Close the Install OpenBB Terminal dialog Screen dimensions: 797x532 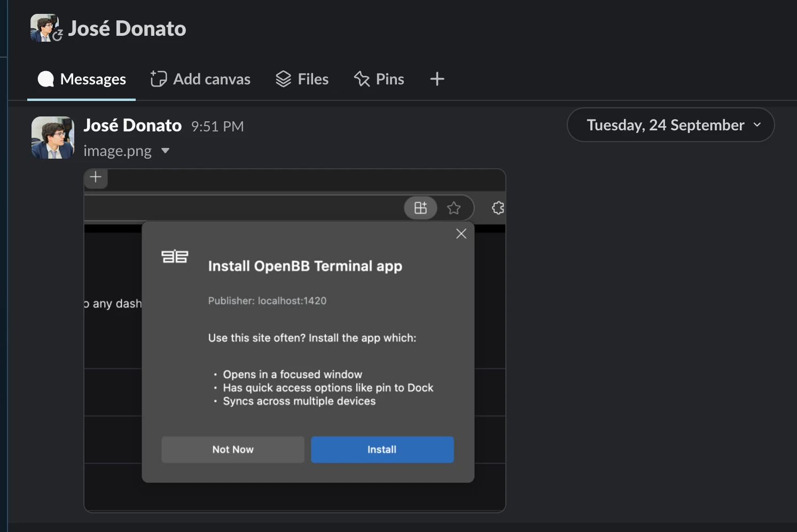point(461,233)
